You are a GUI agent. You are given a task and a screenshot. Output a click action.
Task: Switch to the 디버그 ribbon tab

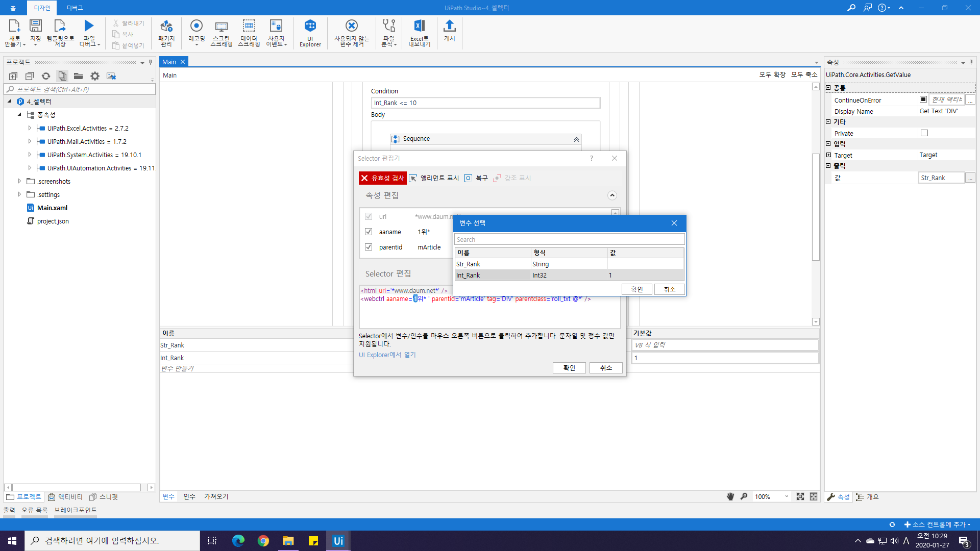pos(75,8)
